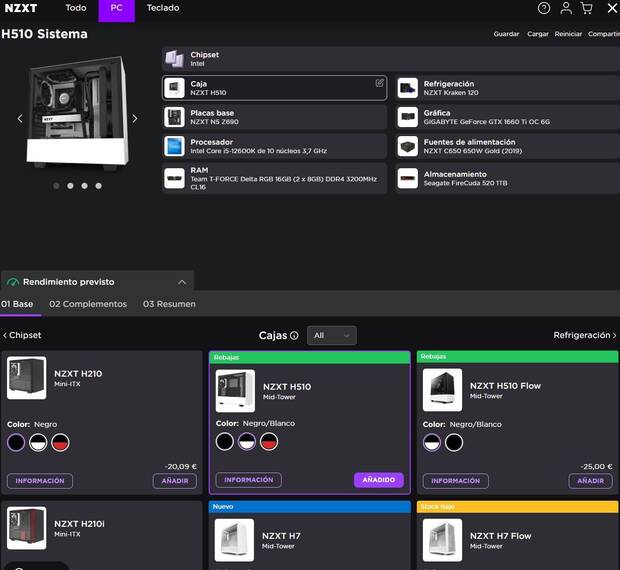Click INFORMACIÓN for NZXT H510 Flow
The image size is (620, 570).
[456, 481]
